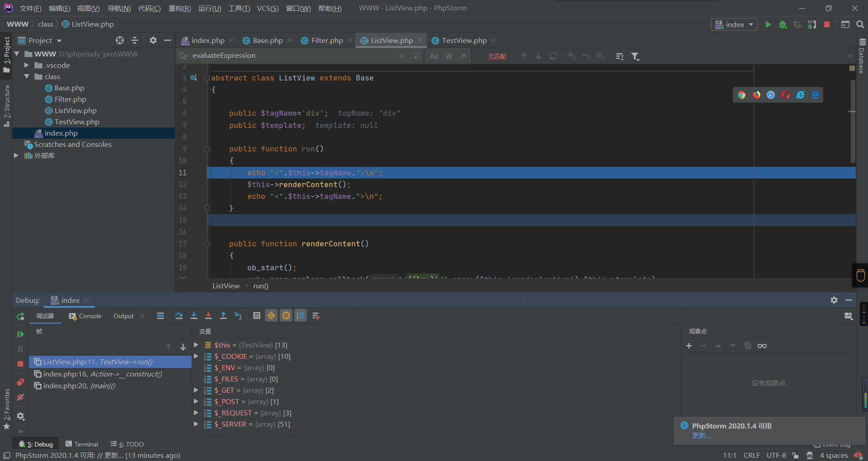Click the evaluateExpression search field
The image size is (868, 461).
point(294,56)
